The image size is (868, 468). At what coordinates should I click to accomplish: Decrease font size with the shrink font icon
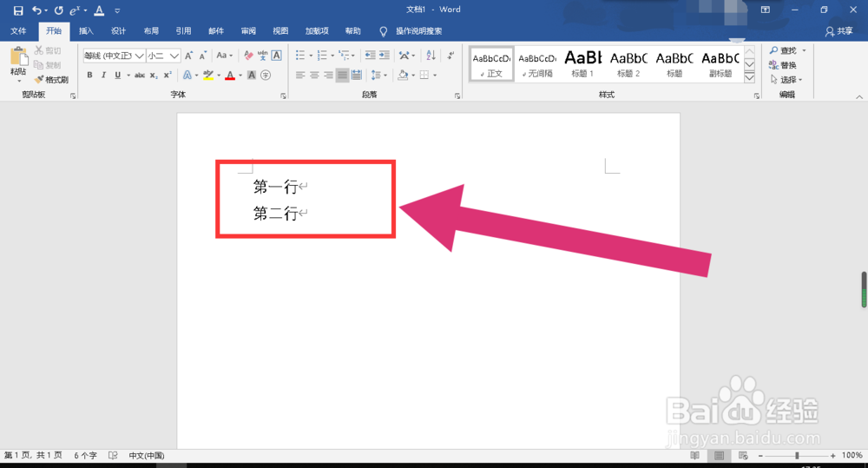[202, 56]
